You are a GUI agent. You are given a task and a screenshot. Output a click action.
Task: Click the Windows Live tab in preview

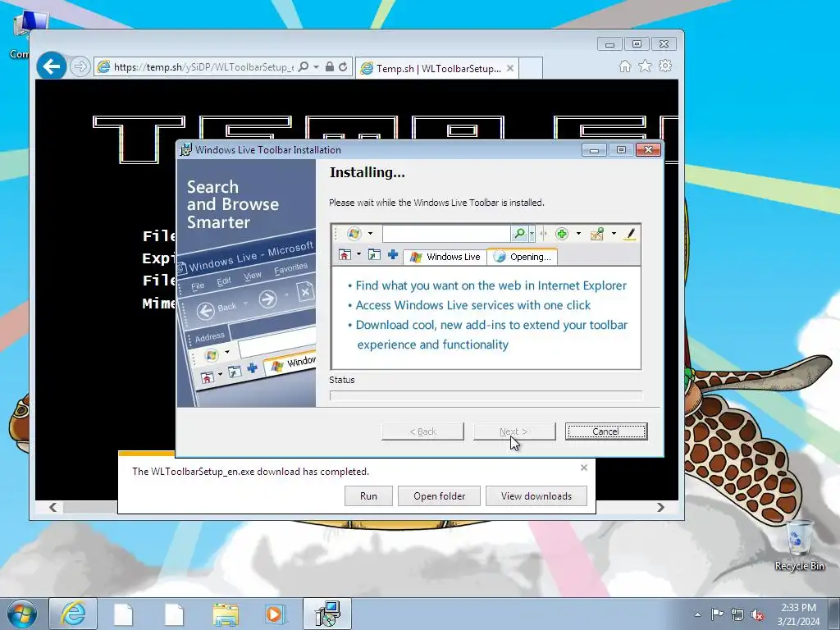click(445, 257)
